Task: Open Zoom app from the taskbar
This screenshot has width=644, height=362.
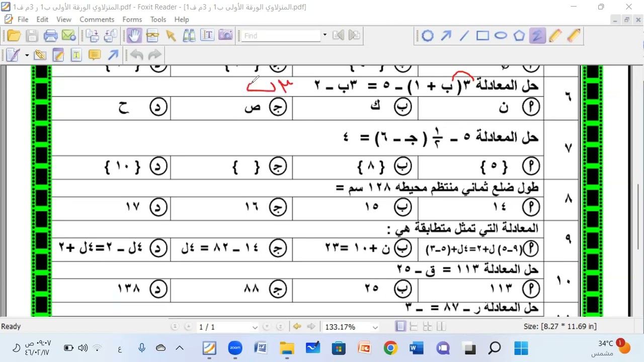Action: click(x=235, y=348)
